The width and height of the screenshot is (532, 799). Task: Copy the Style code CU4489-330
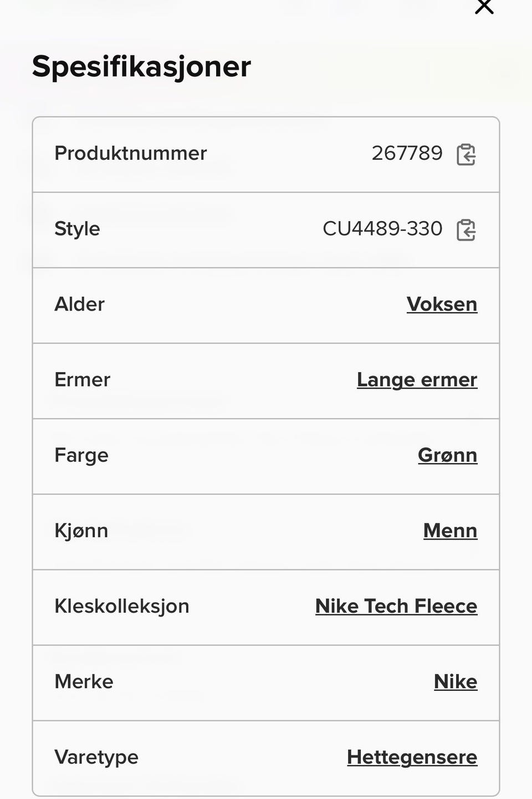tap(466, 230)
